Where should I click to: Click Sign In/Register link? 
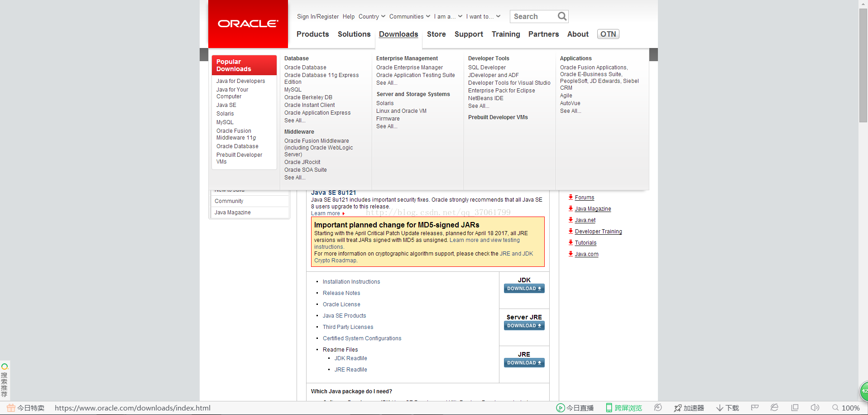[318, 16]
